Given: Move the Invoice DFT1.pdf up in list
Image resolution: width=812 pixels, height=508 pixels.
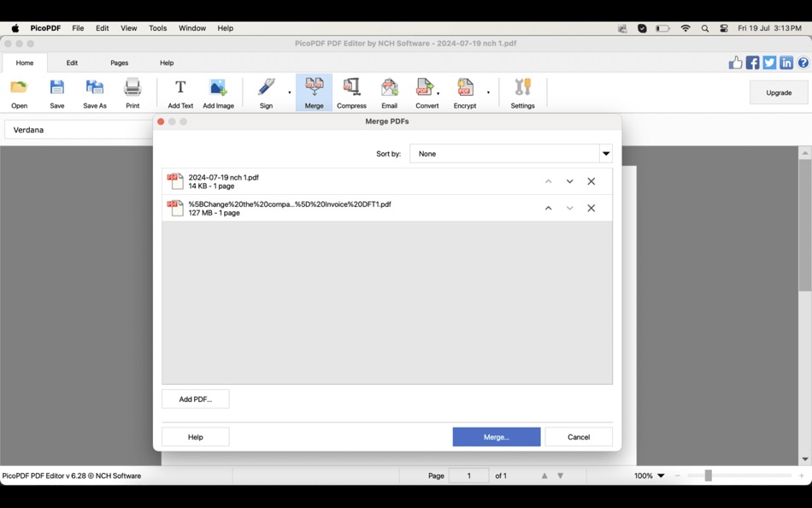Looking at the screenshot, I should [x=549, y=208].
